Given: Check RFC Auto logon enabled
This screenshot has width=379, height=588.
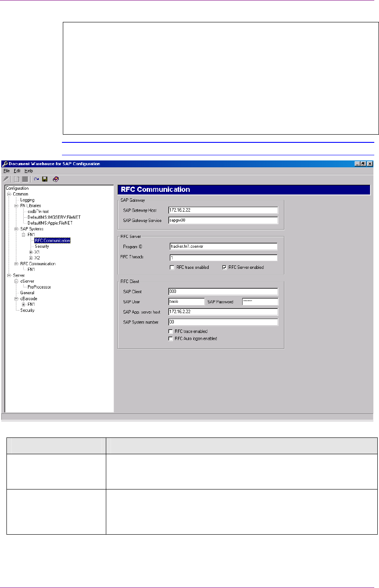Looking at the screenshot, I should tap(171, 339).
